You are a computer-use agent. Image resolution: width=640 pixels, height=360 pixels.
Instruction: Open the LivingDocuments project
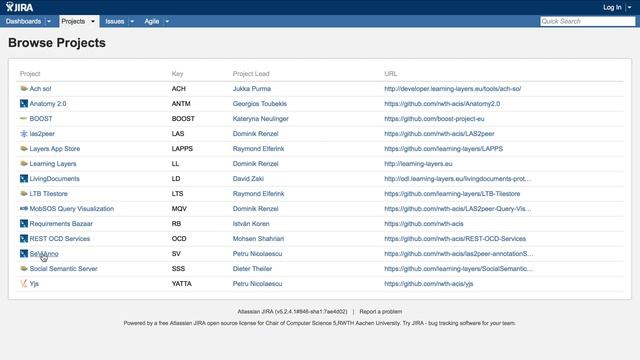pyautogui.click(x=54, y=179)
